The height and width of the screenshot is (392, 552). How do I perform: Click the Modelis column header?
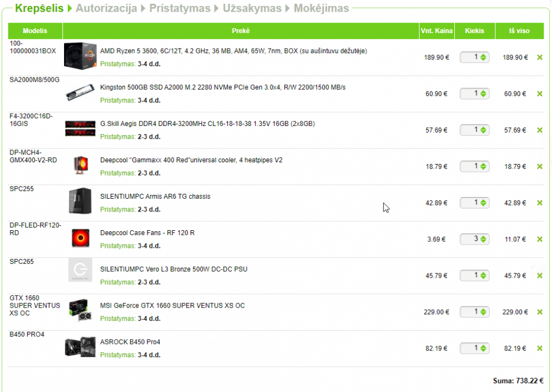35,31
